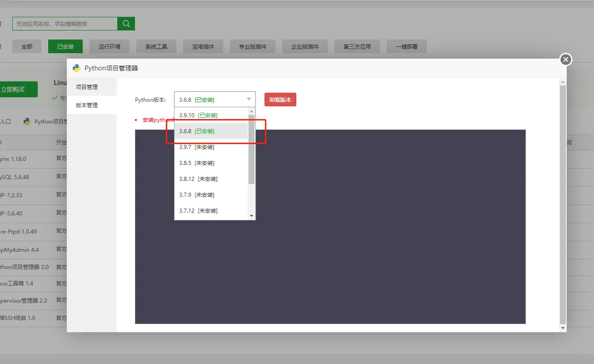Choose version 3.7.12 [未安装]
The height and width of the screenshot is (364, 594).
click(x=211, y=211)
